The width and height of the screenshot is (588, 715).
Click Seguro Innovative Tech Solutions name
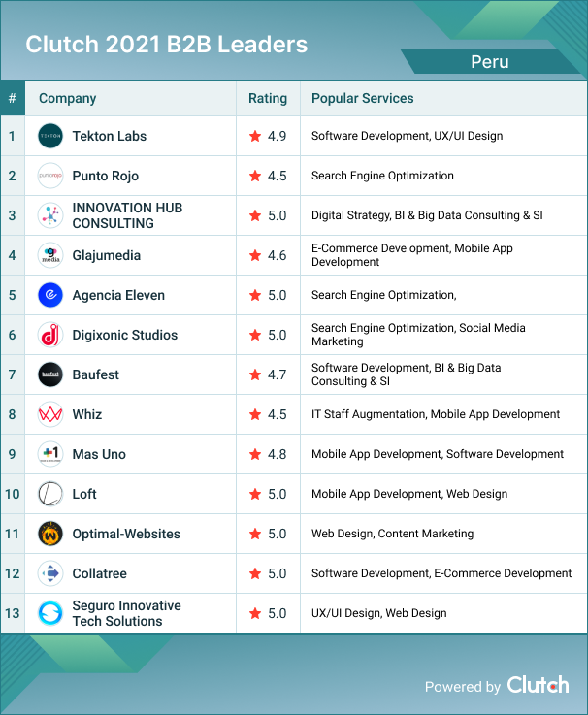126,613
